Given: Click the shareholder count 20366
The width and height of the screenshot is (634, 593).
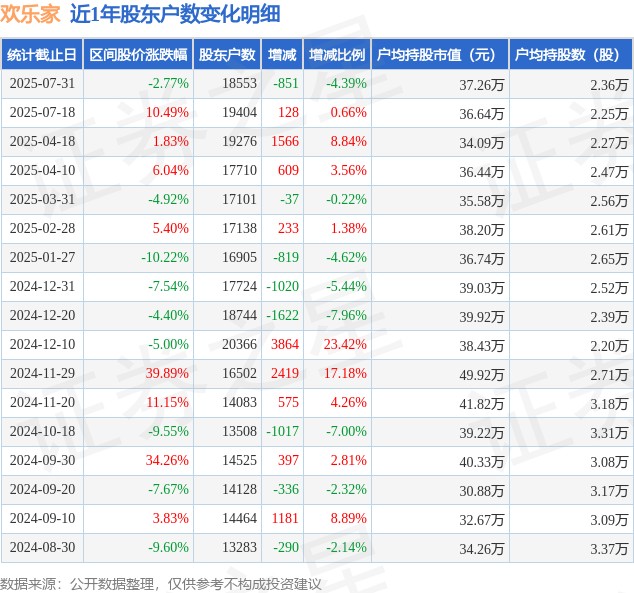Looking at the screenshot, I should 239,344.
